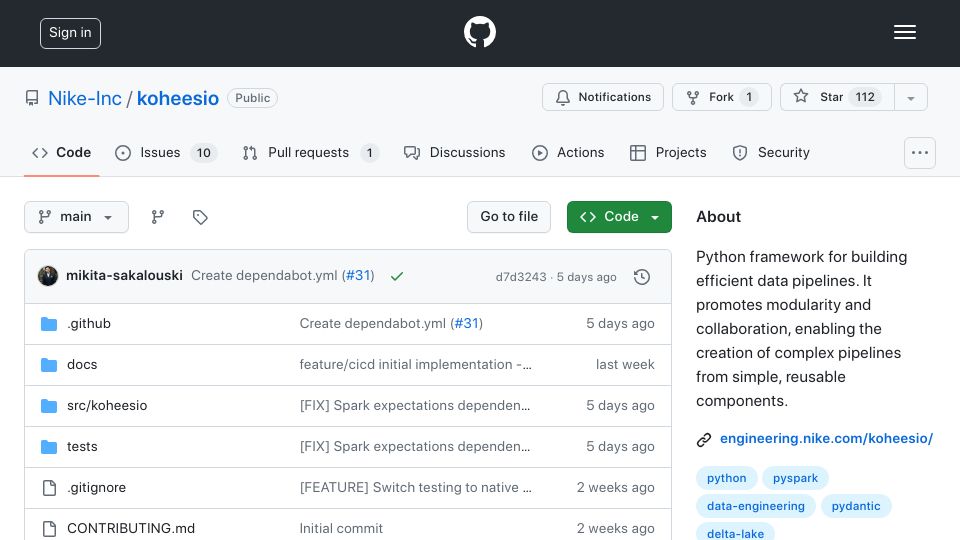Show more repository tabs via ellipsis
This screenshot has height=540, width=960.
(920, 153)
